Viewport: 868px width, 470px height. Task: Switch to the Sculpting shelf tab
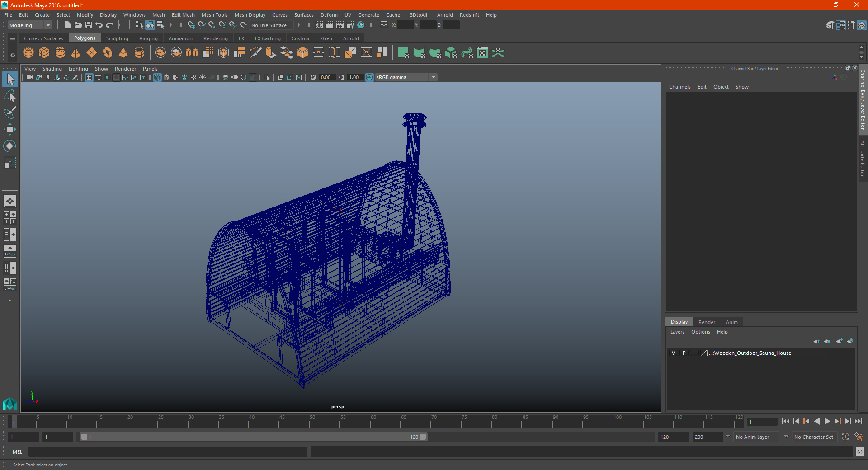[117, 38]
